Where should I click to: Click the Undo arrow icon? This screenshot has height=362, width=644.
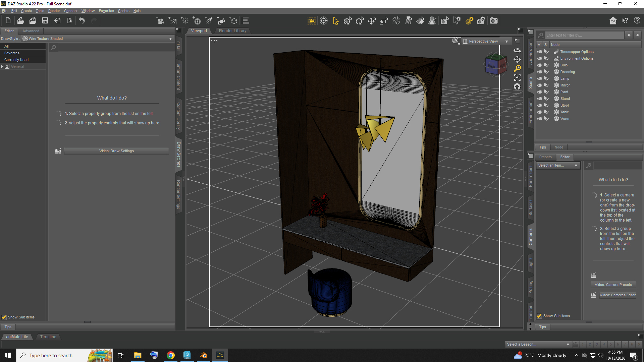pos(82,21)
